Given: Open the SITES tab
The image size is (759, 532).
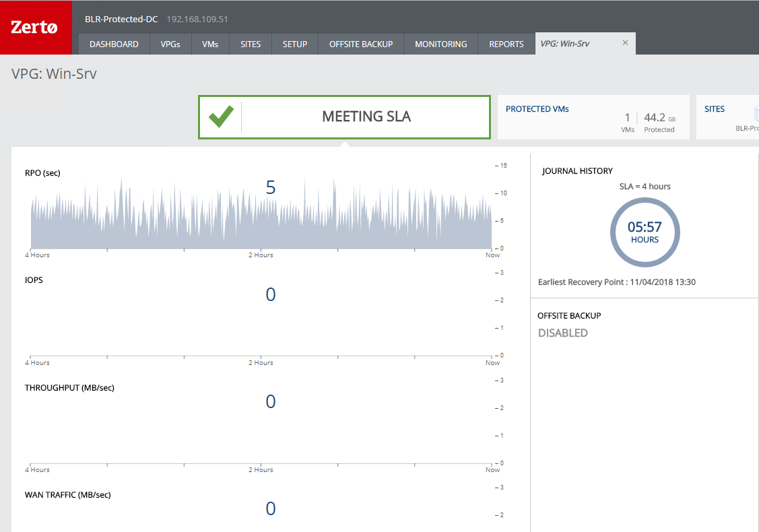Looking at the screenshot, I should tap(251, 44).
